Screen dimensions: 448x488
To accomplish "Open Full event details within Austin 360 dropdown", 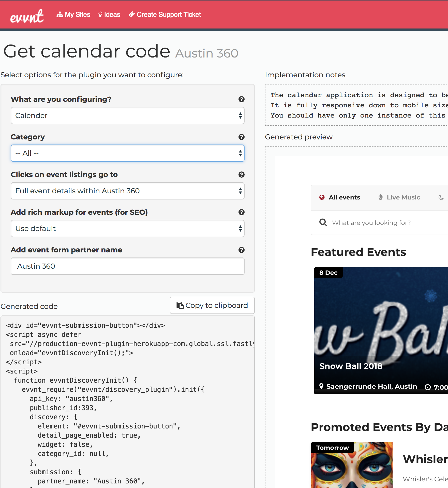I will pyautogui.click(x=128, y=191).
